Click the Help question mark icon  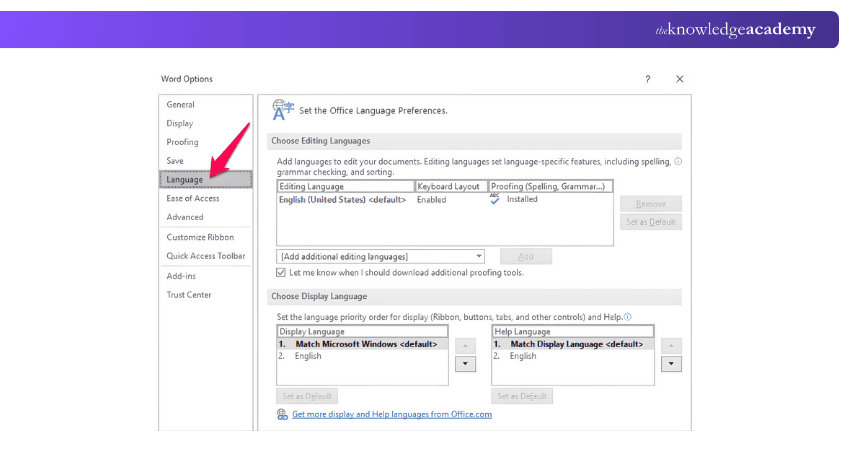click(x=647, y=79)
